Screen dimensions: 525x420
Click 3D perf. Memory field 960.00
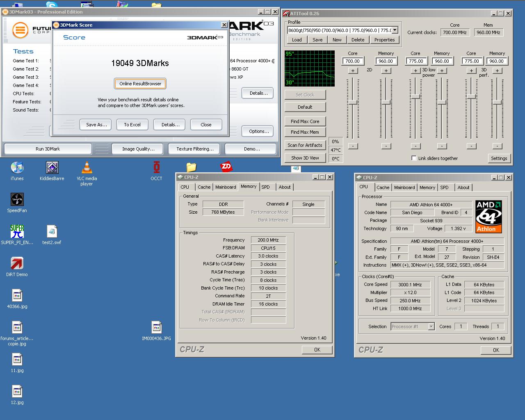pos(496,61)
